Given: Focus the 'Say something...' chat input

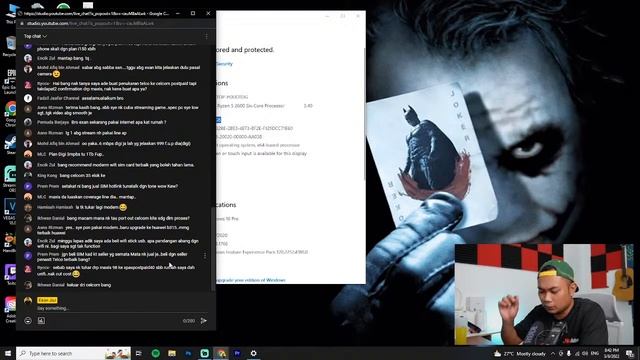Looking at the screenshot, I should [122, 308].
